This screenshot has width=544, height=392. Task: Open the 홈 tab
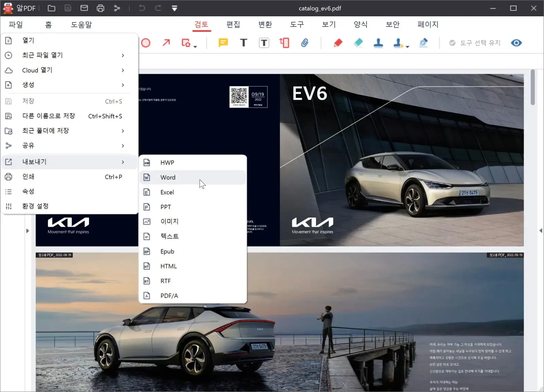pos(48,25)
